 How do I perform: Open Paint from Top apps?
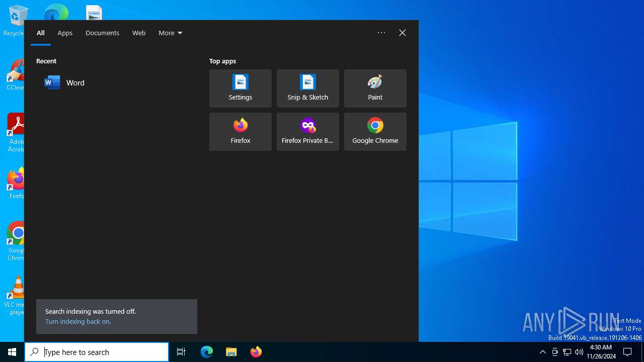(375, 88)
